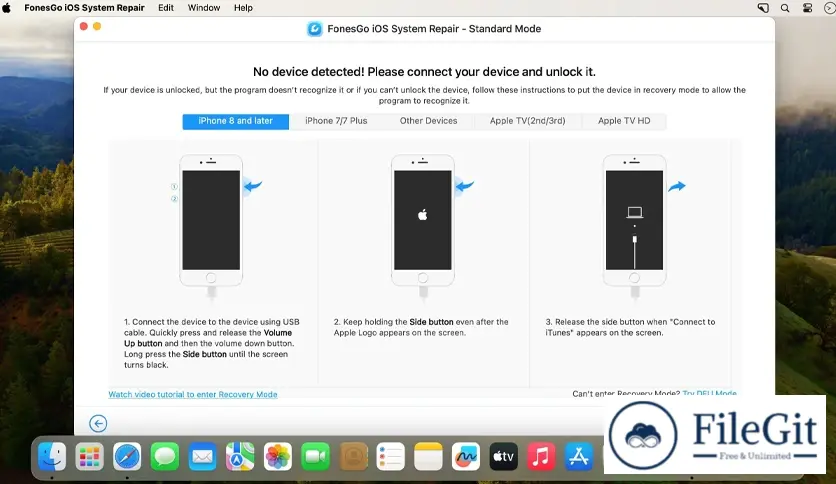The height and width of the screenshot is (484, 836).
Task: Click the back arrow icon
Action: tap(98, 423)
